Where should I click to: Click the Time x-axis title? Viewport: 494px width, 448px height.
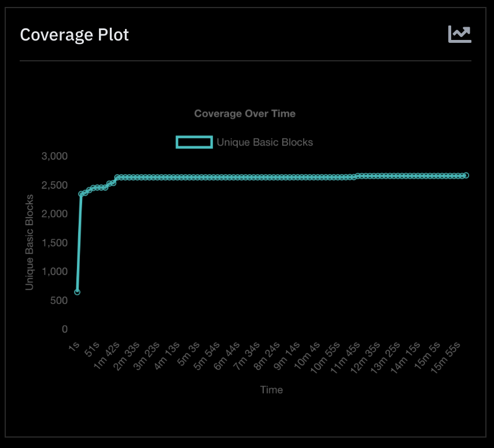pos(271,390)
